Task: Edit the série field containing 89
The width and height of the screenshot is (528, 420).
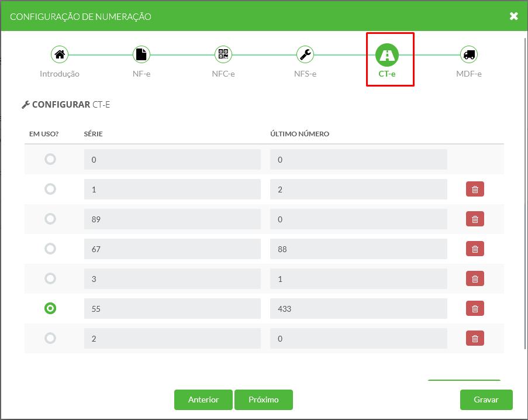Action: [x=172, y=219]
